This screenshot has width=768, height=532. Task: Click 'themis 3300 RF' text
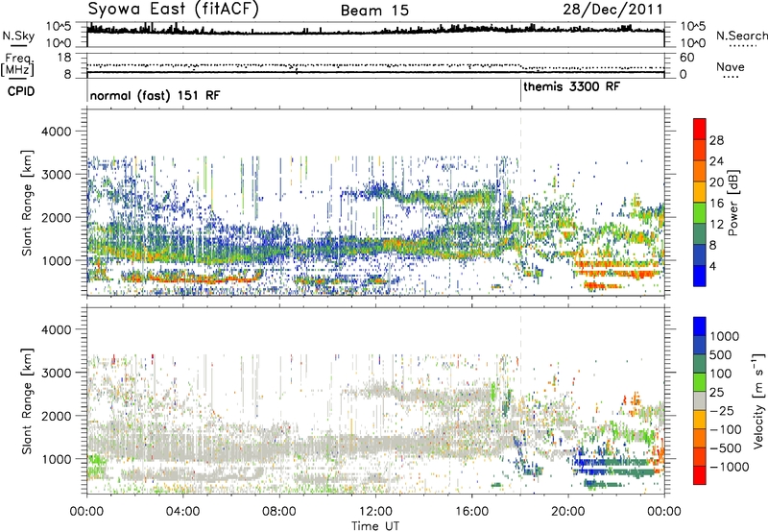click(x=571, y=86)
